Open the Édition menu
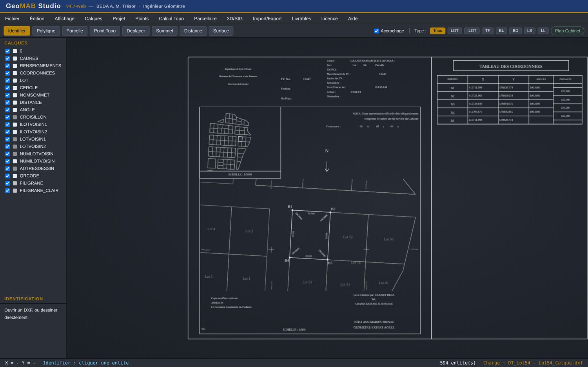 (37, 18)
